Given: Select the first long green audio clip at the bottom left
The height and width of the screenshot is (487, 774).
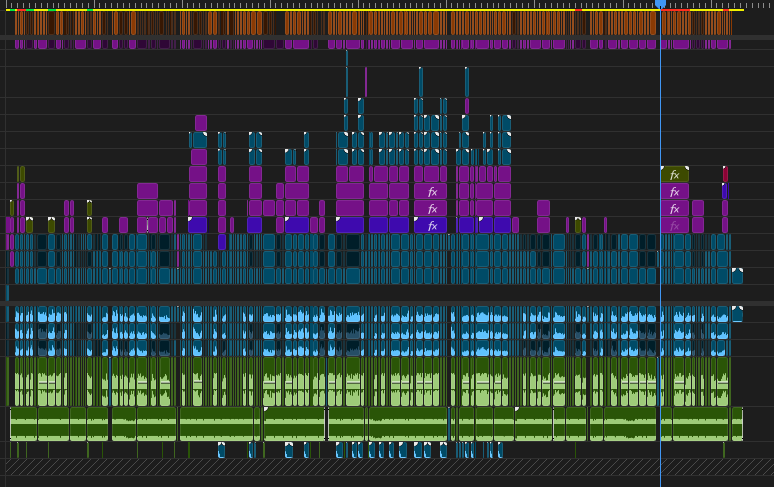Looking at the screenshot, I should point(24,424).
